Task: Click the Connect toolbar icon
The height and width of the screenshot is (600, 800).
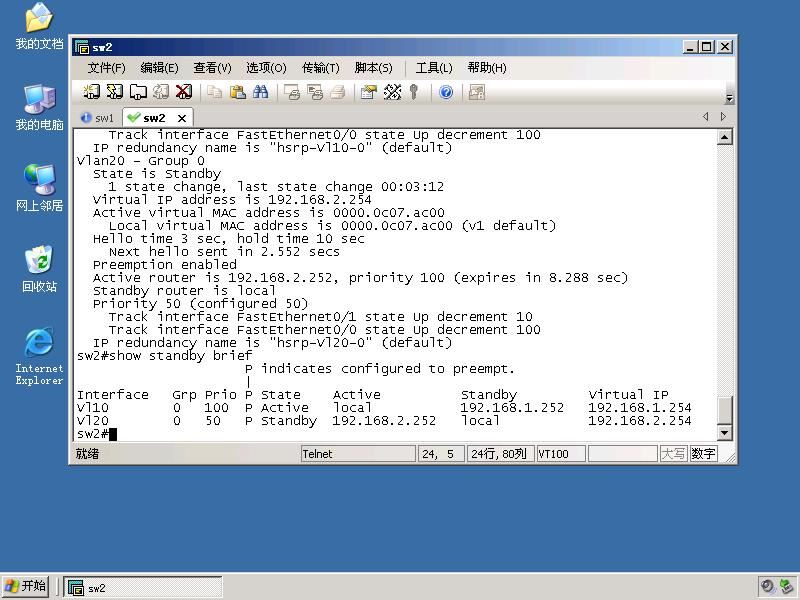Action: (91, 92)
